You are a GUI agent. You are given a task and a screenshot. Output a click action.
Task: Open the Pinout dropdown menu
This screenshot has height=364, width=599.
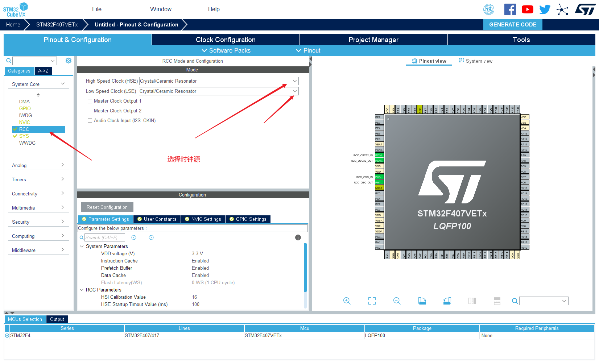pos(308,50)
